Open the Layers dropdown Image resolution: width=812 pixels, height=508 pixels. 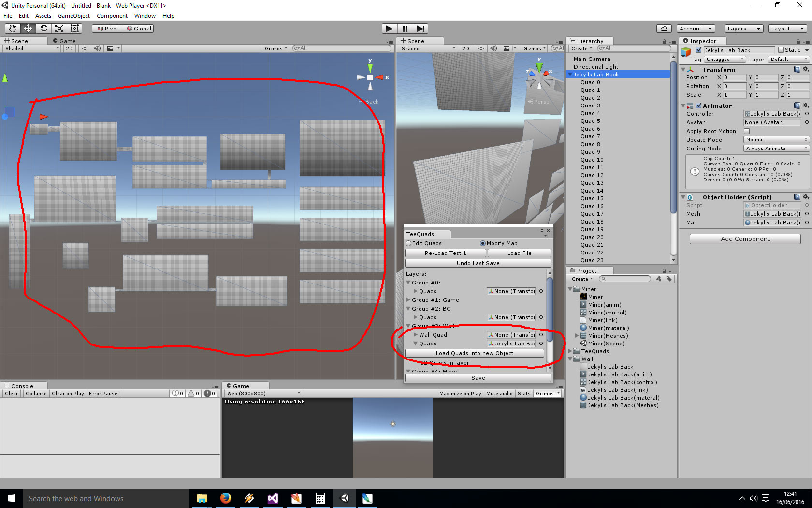pos(744,29)
